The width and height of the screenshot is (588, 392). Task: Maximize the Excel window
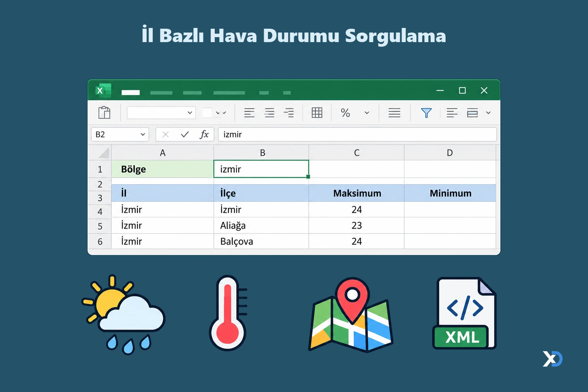pyautogui.click(x=462, y=91)
